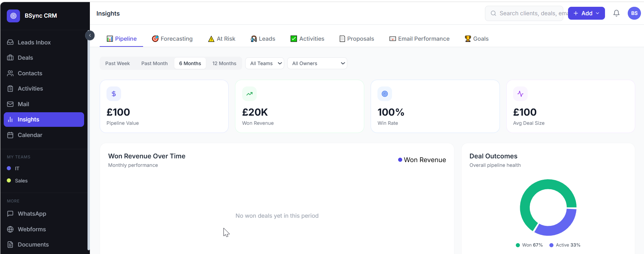Click the trending-up Won Revenue icon
The image size is (644, 254).
tap(249, 94)
